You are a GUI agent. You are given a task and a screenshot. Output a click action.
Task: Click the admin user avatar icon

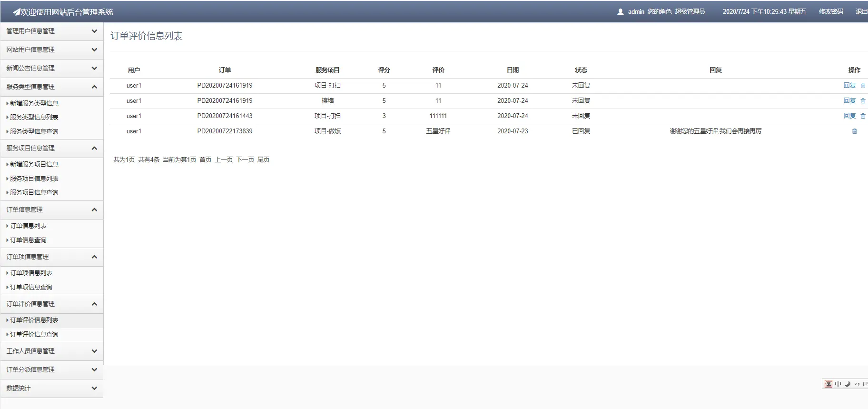click(621, 12)
